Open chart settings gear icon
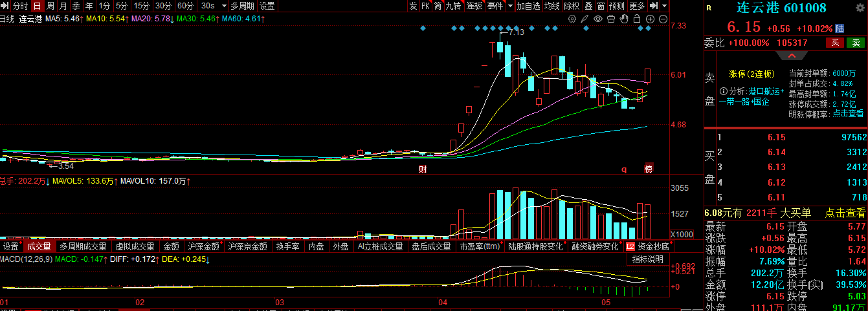The height and width of the screenshot is (311, 868). (572, 19)
